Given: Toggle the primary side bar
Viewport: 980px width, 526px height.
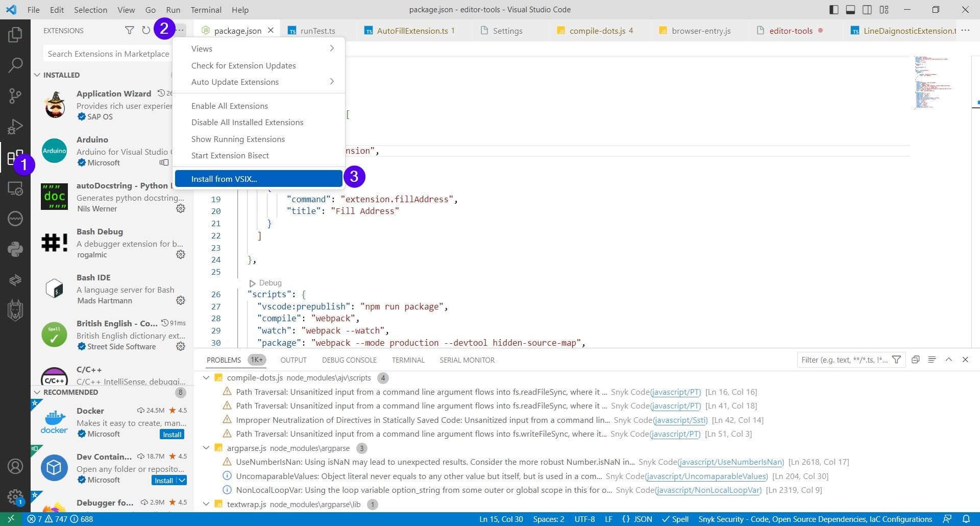Looking at the screenshot, I should pyautogui.click(x=834, y=10).
